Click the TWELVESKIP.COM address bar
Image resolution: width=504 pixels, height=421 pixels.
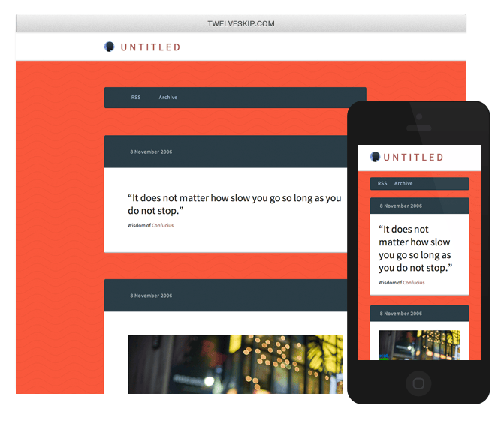pos(241,23)
